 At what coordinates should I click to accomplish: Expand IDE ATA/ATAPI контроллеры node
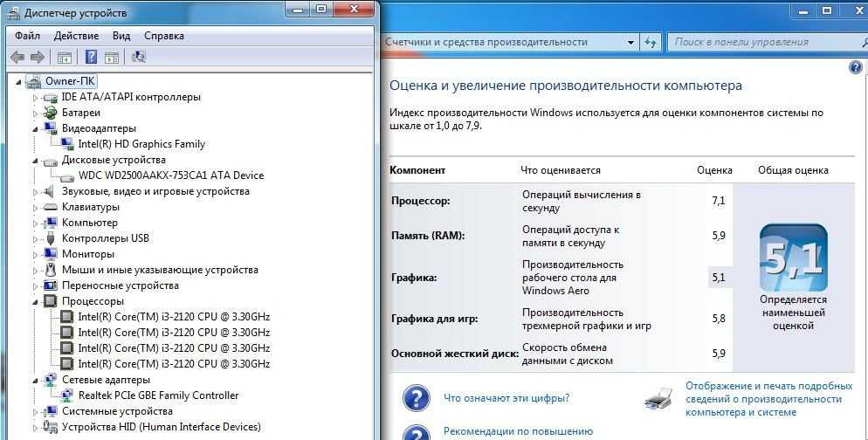(x=36, y=98)
